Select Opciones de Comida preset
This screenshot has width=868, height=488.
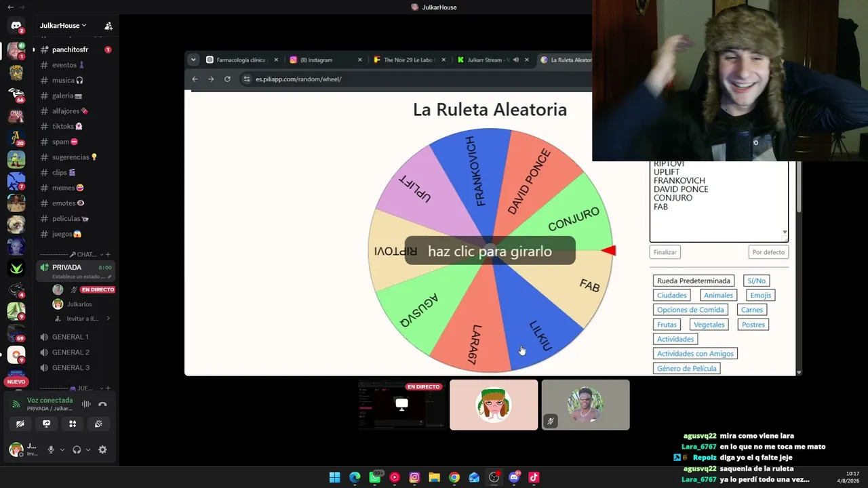pos(690,310)
